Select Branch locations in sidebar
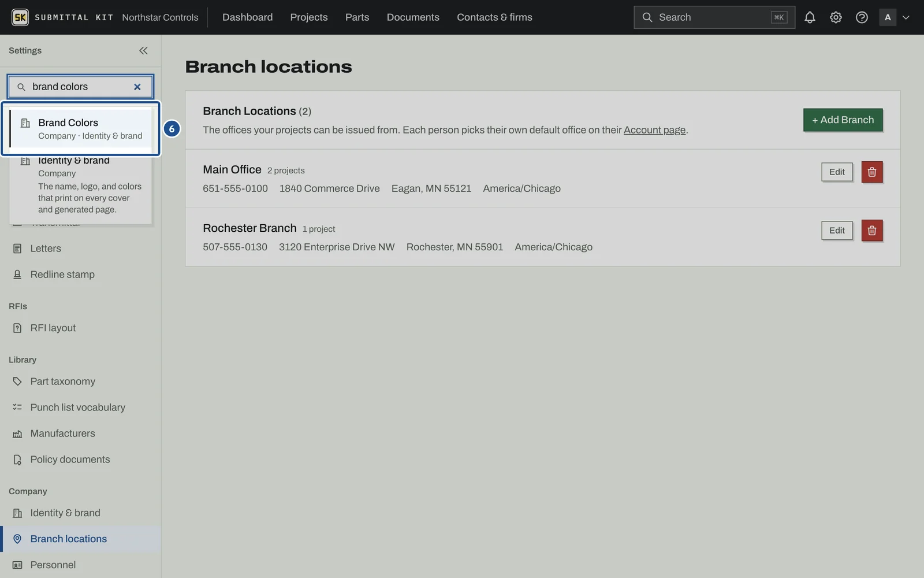The width and height of the screenshot is (924, 578). tap(80, 539)
